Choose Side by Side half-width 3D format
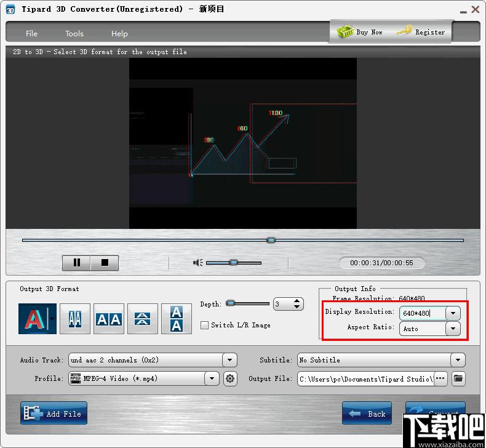The width and height of the screenshot is (486, 448). tap(75, 319)
